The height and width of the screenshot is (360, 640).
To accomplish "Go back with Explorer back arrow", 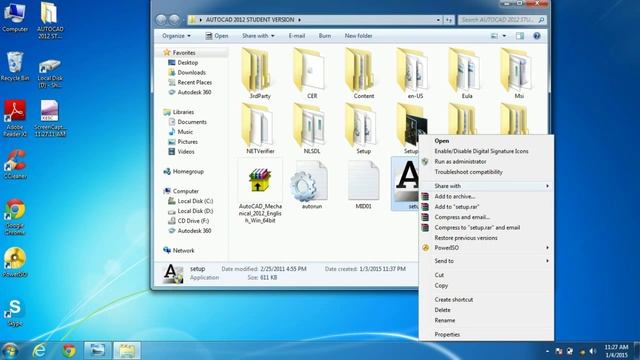I will 161,20.
